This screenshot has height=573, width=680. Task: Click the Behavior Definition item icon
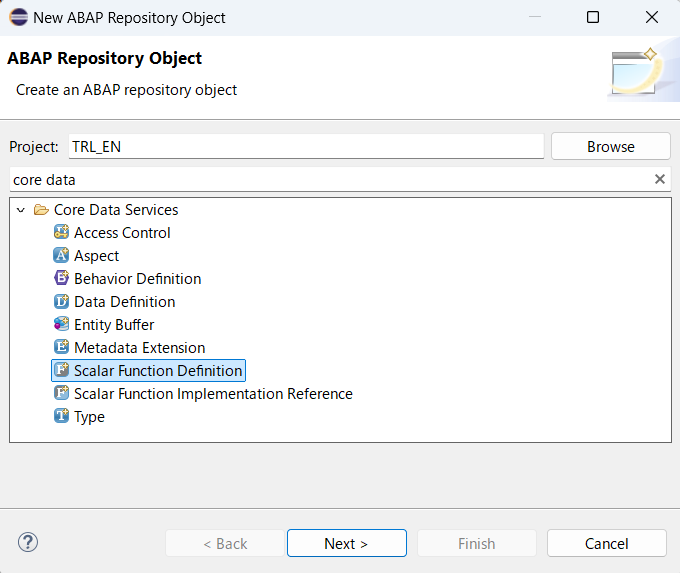tap(61, 279)
